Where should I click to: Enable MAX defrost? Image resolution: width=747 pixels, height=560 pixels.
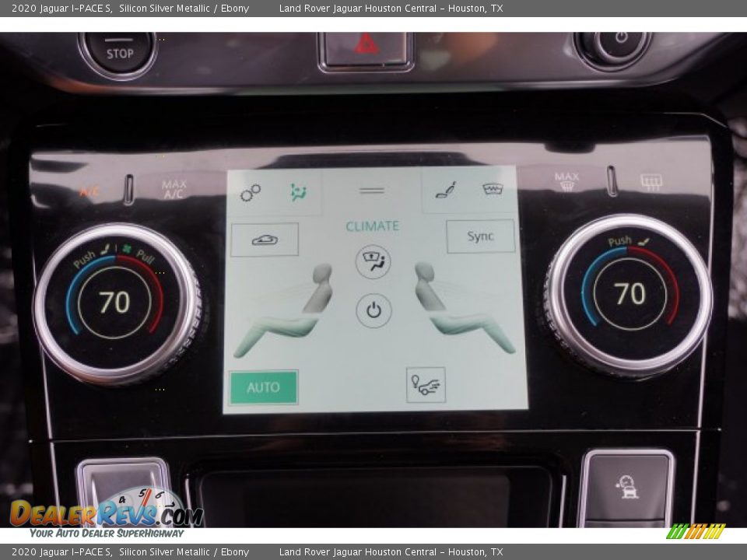coord(566,181)
